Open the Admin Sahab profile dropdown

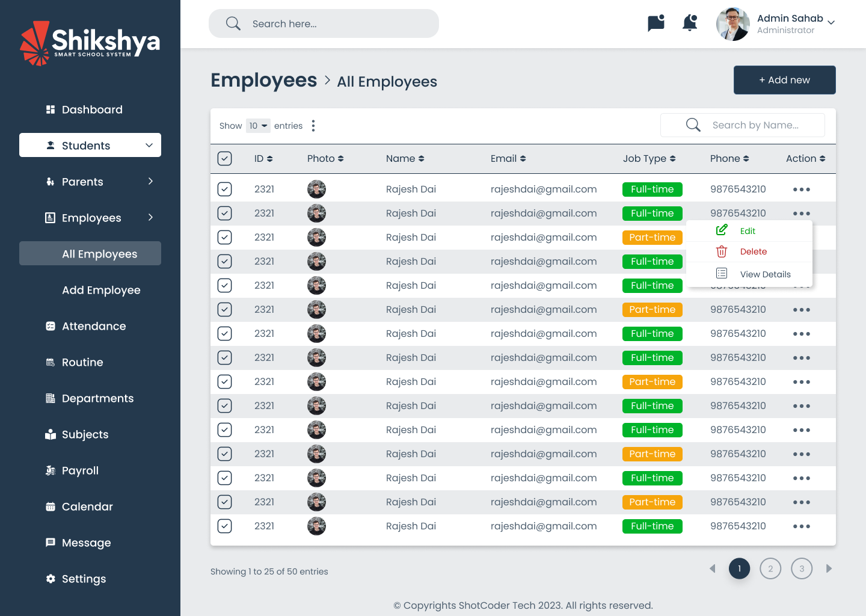point(831,23)
